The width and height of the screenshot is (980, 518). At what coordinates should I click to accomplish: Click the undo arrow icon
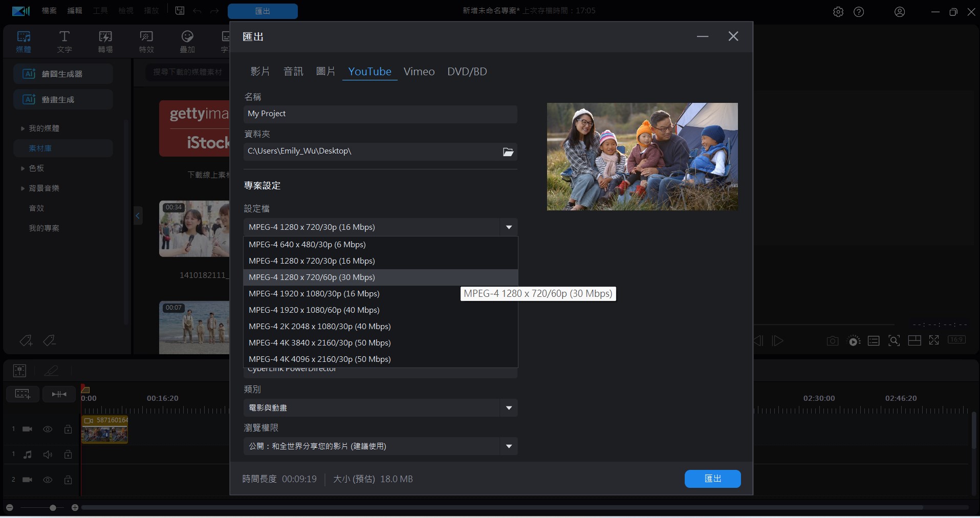[197, 11]
